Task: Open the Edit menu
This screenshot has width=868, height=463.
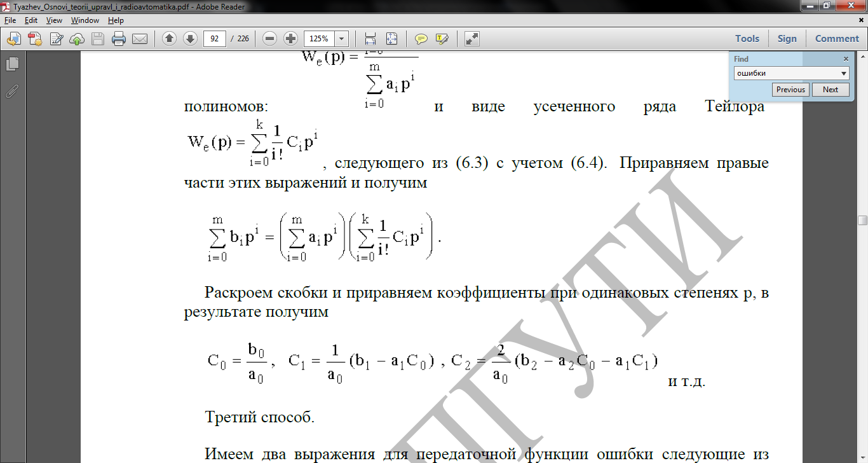Action: pyautogui.click(x=31, y=20)
